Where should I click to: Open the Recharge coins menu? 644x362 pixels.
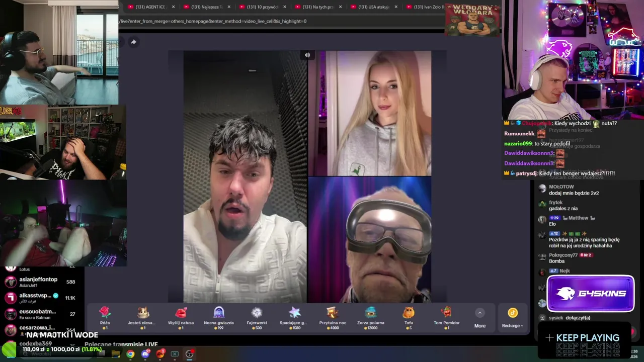[x=512, y=319]
